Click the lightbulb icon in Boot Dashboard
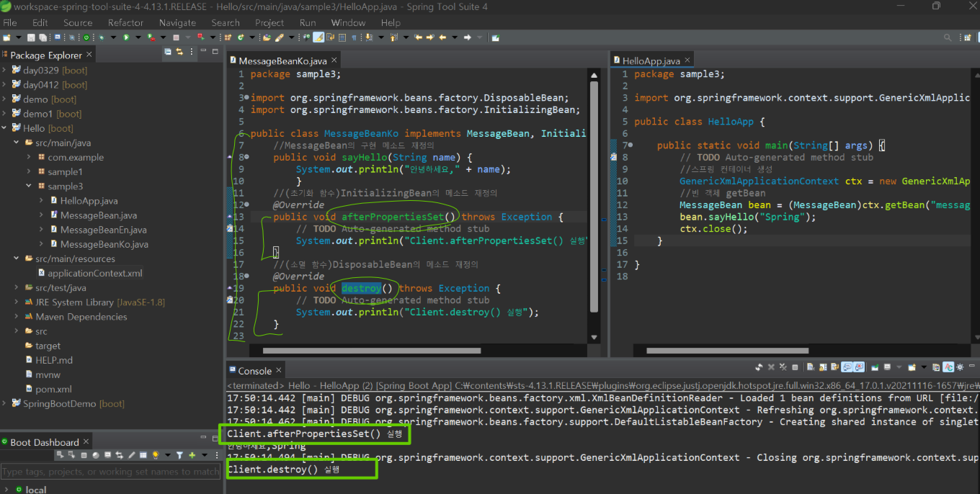Viewport: 980px width, 494px height. (156, 455)
